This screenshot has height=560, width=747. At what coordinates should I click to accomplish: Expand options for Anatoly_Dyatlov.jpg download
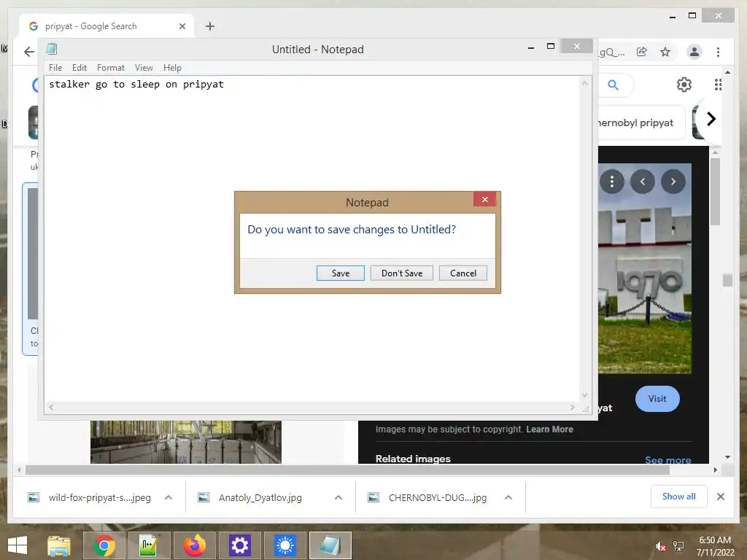coord(338,497)
